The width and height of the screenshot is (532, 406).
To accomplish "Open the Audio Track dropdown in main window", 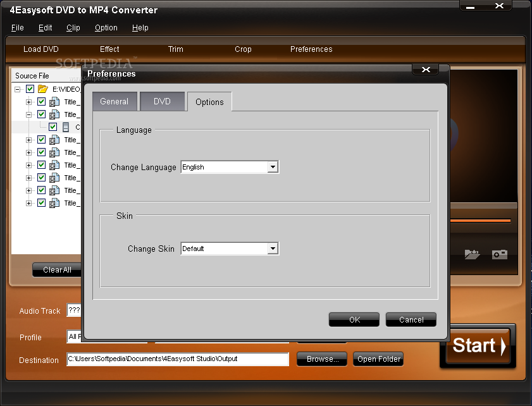I will pyautogui.click(x=74, y=310).
